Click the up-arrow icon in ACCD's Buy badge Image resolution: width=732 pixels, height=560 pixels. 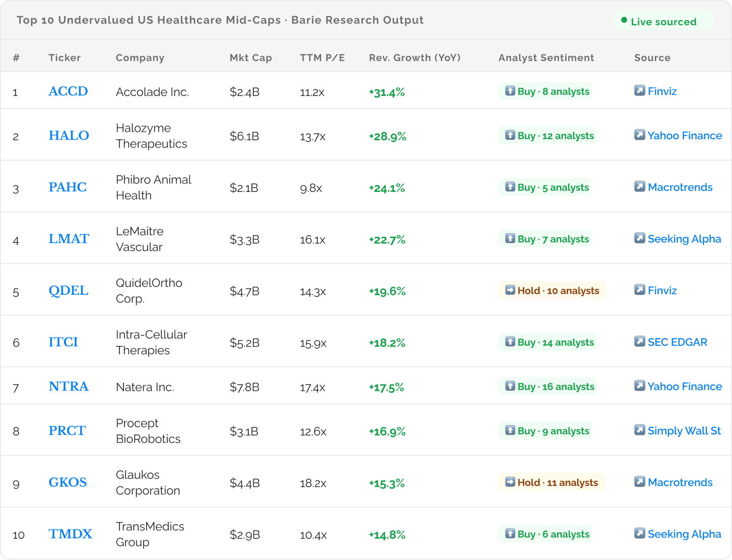point(510,91)
